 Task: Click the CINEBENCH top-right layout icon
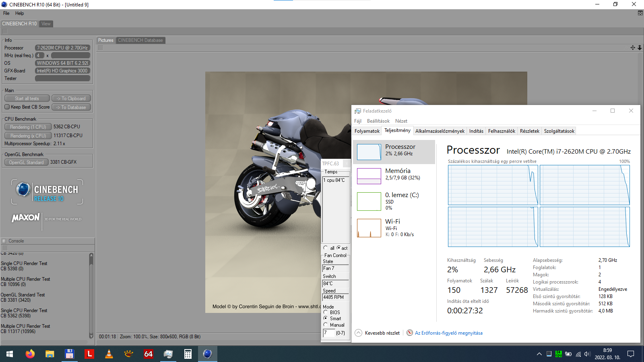point(640,13)
